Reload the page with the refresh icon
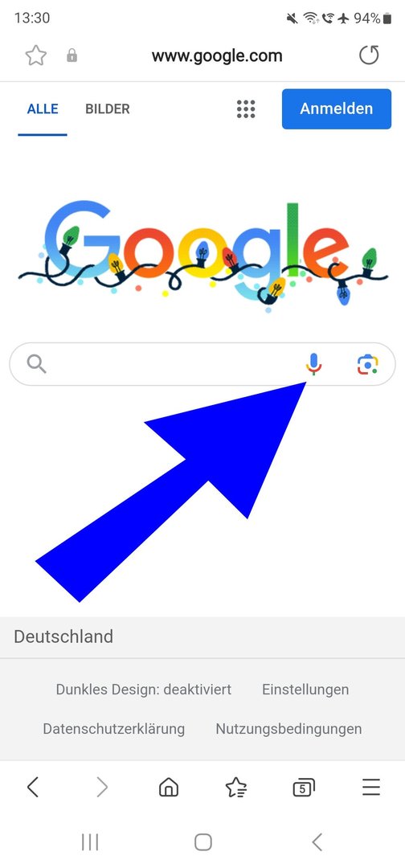The image size is (405, 868). click(x=369, y=55)
